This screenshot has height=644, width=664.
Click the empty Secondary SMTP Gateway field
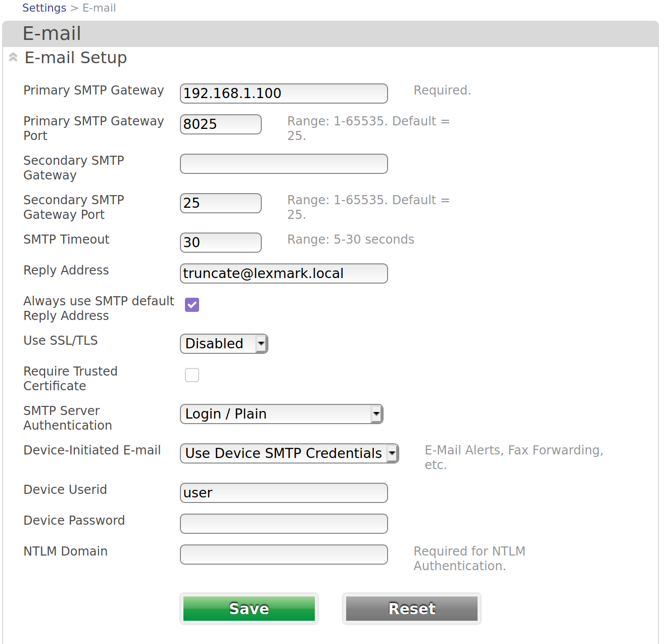click(x=283, y=164)
